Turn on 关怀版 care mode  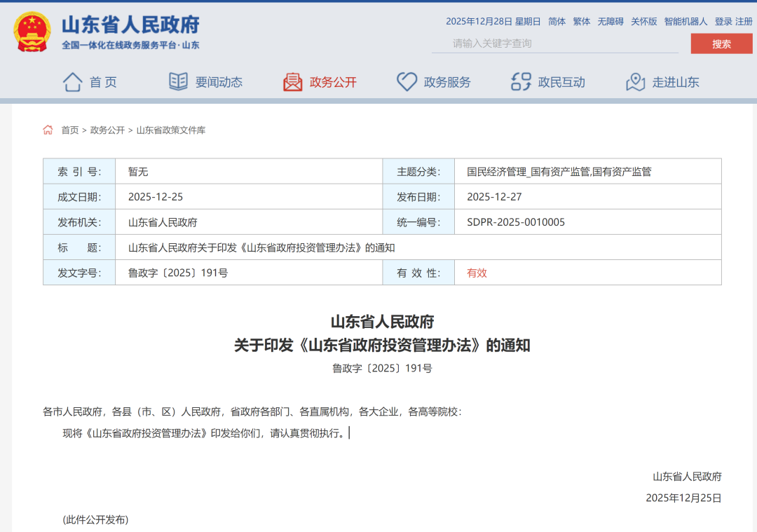(644, 22)
